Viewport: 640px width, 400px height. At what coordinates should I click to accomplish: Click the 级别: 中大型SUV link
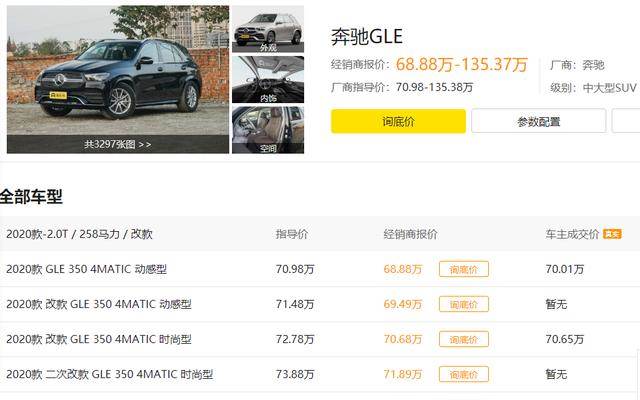(593, 88)
